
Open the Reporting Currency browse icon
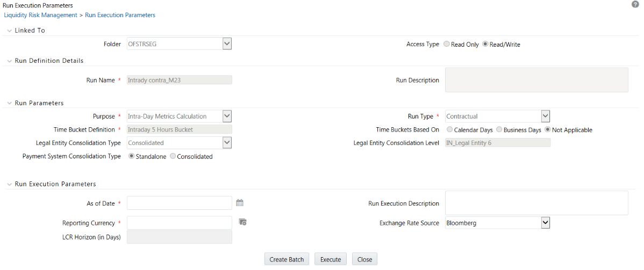tap(242, 222)
